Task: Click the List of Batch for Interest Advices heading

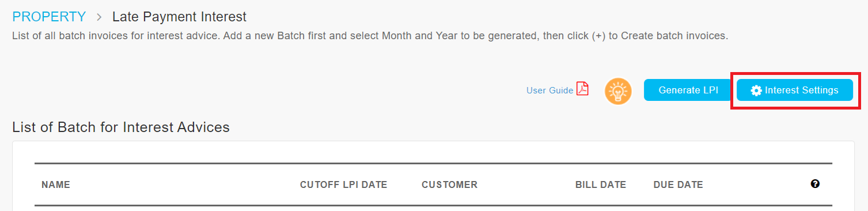Action: [x=121, y=127]
